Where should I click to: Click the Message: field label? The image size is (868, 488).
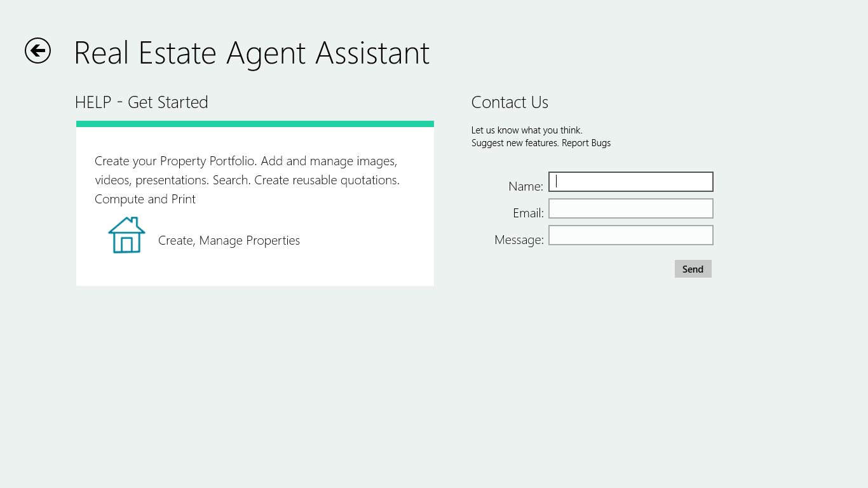(x=519, y=240)
